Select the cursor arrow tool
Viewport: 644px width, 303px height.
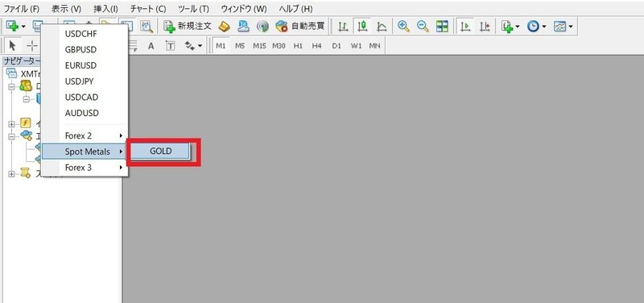click(x=13, y=46)
